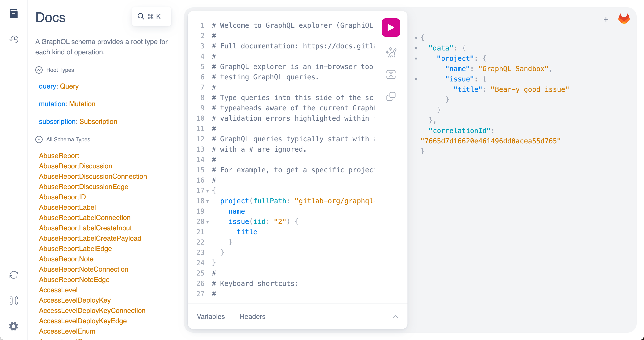Open the keyboard shortcuts dialog
This screenshot has height=340, width=644.
pos(14,301)
